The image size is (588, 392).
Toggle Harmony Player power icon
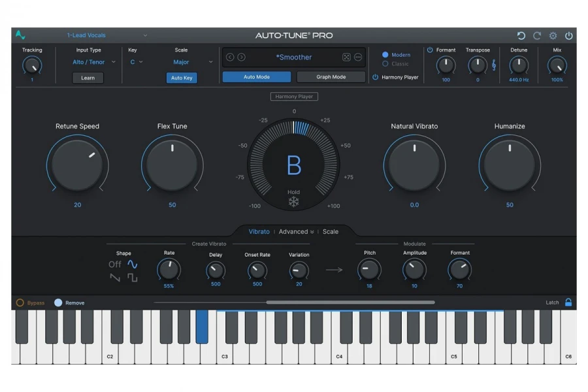376,77
